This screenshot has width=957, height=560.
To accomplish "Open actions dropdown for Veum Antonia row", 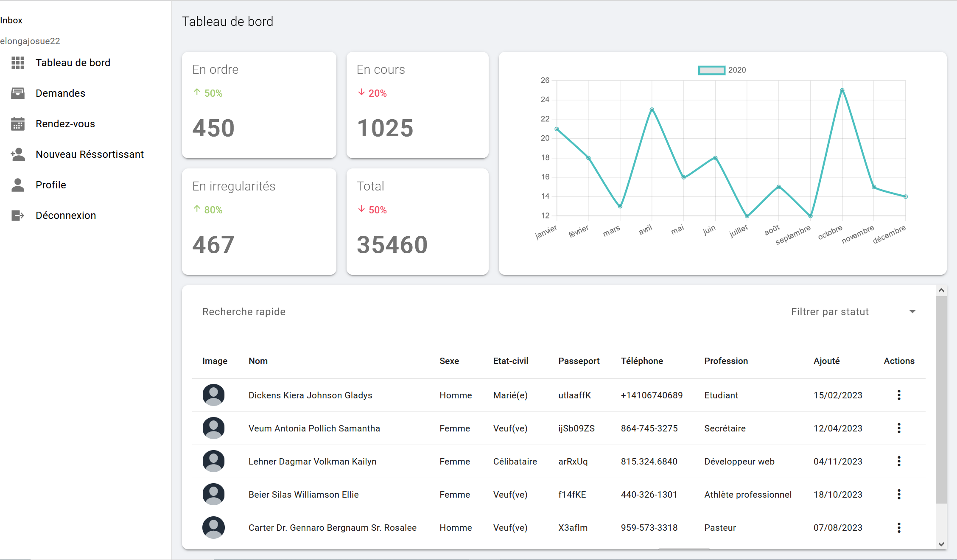I will pos(898,428).
